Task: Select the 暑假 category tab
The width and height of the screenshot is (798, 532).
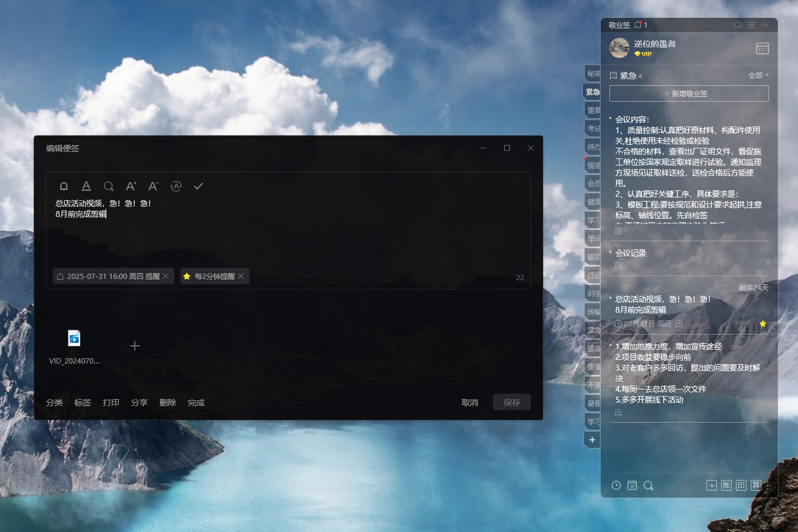Action: (593, 404)
